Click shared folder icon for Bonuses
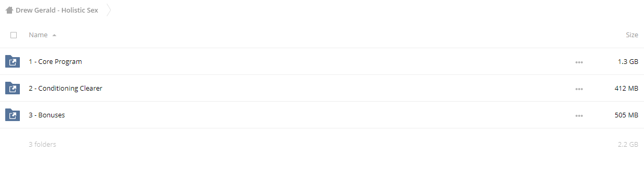Image resolution: width=644 pixels, height=196 pixels. 13,115
